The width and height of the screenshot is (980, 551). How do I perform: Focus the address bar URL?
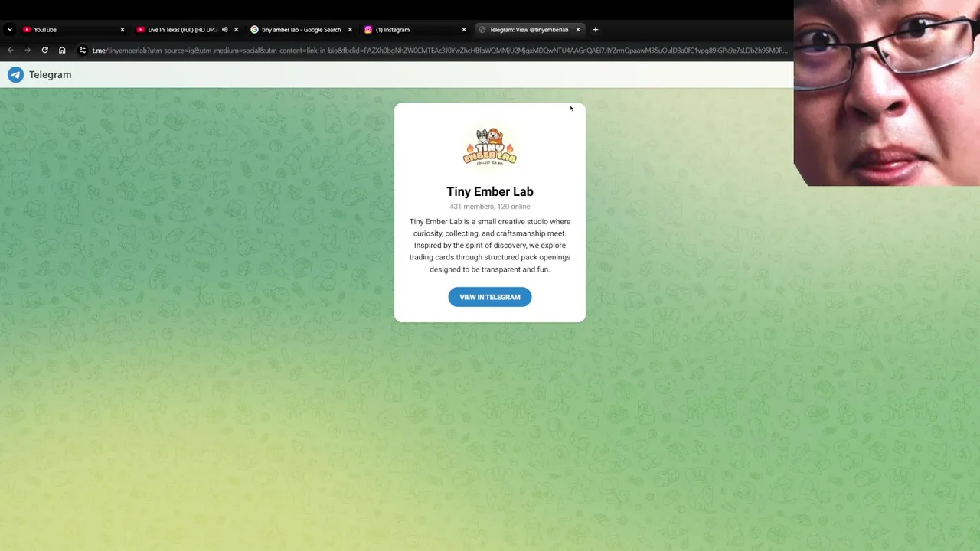[439, 51]
